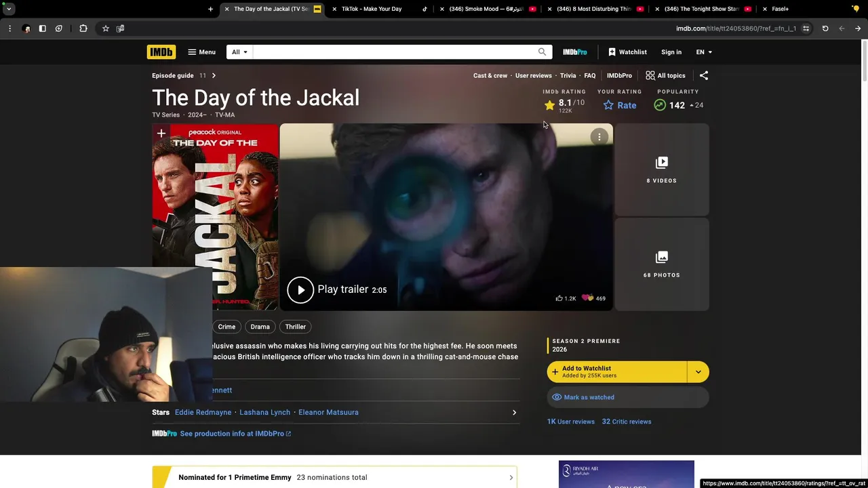Open All topics grid
The height and width of the screenshot is (488, 868).
(665, 76)
